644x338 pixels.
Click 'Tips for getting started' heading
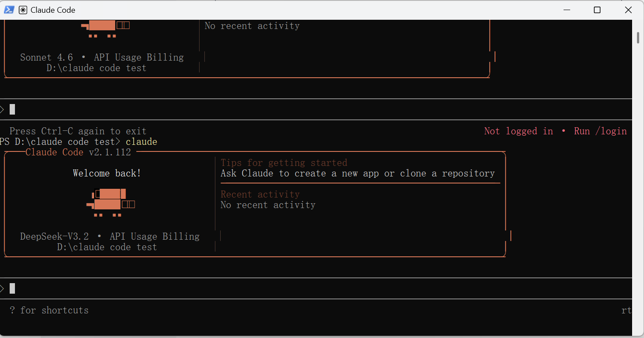coord(284,163)
